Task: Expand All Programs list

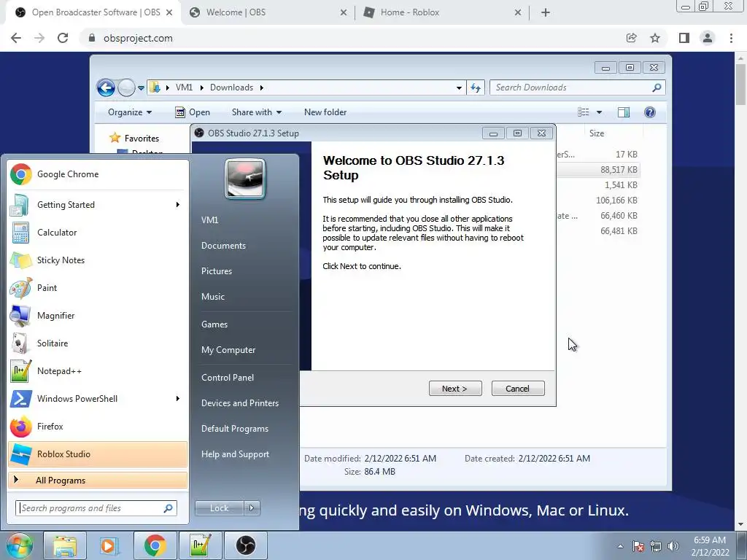Action: click(98, 480)
